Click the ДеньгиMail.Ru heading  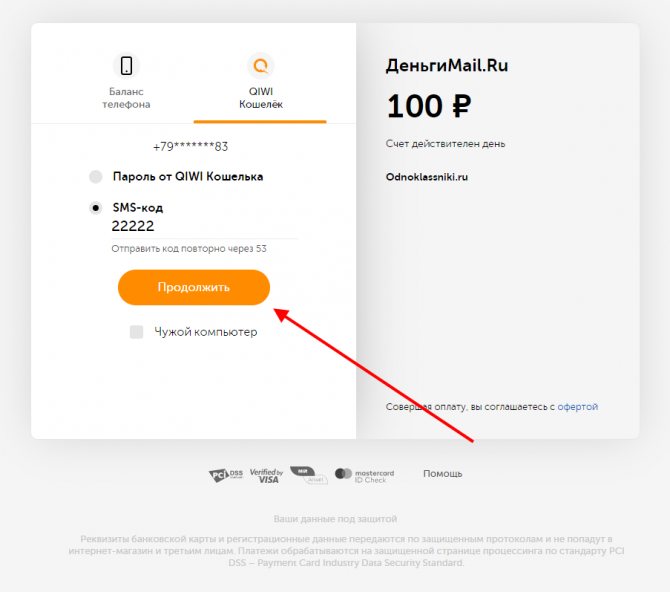[x=447, y=66]
